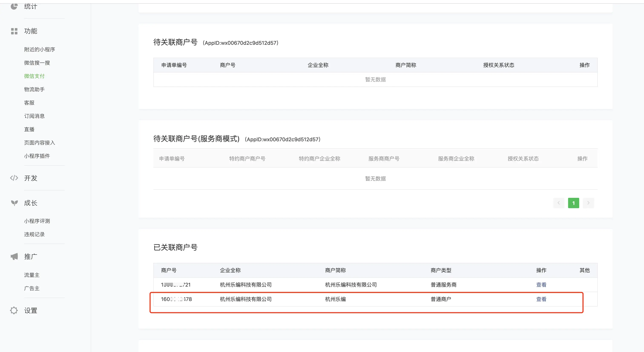
Task: Click the 功能 grid icon
Action: pyautogui.click(x=14, y=31)
